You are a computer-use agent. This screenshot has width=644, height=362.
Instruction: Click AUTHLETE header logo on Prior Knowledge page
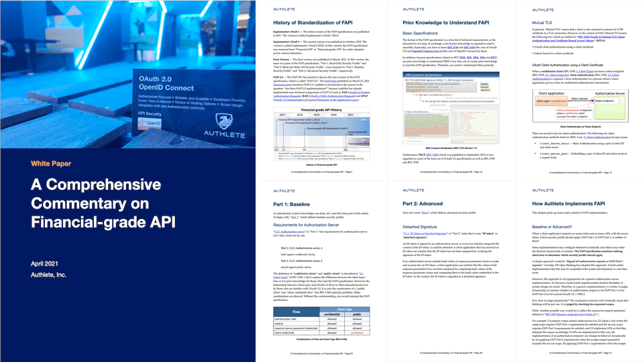point(414,9)
